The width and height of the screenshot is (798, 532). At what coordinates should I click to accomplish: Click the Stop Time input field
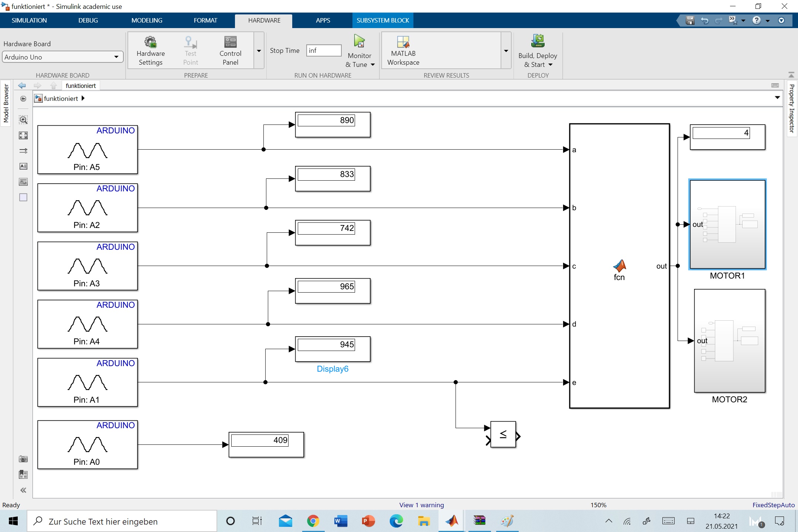(324, 51)
